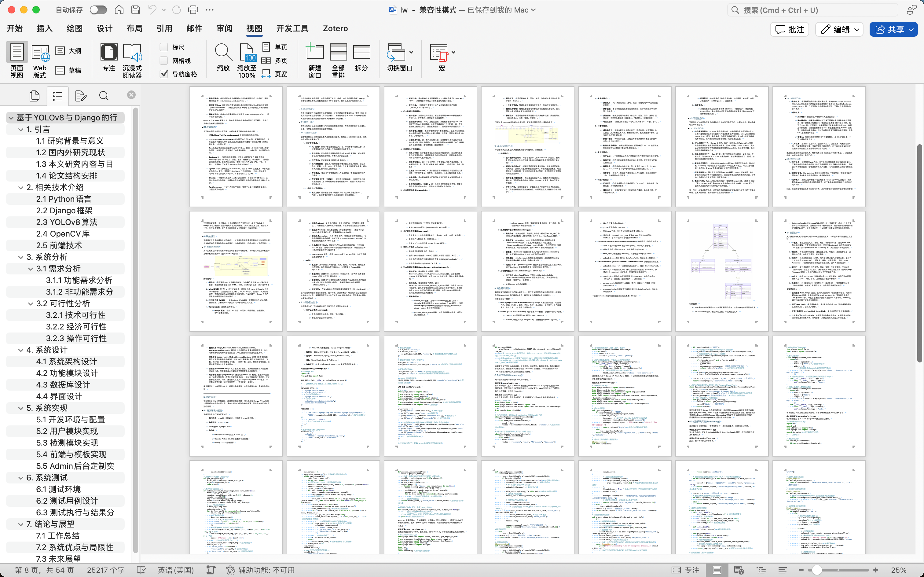Enable the Ruler (标尺) checkbox
Image resolution: width=924 pixels, height=577 pixels.
[164, 47]
